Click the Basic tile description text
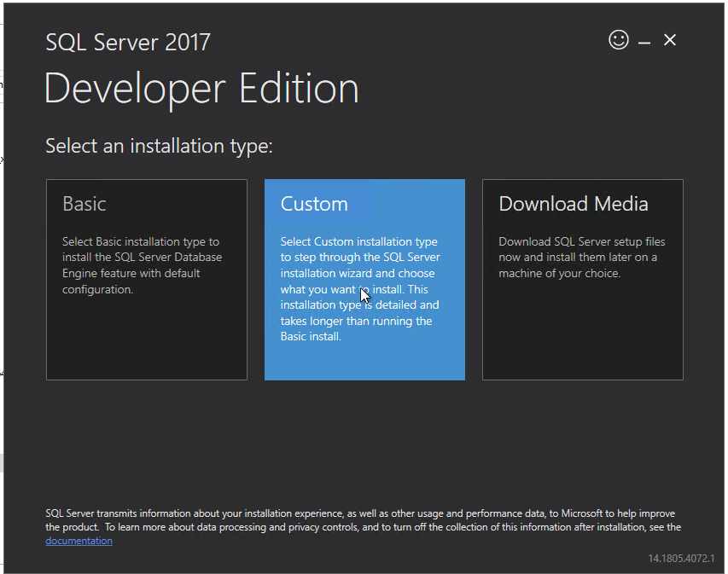Viewport: 728px width, 574px height. coord(143,265)
